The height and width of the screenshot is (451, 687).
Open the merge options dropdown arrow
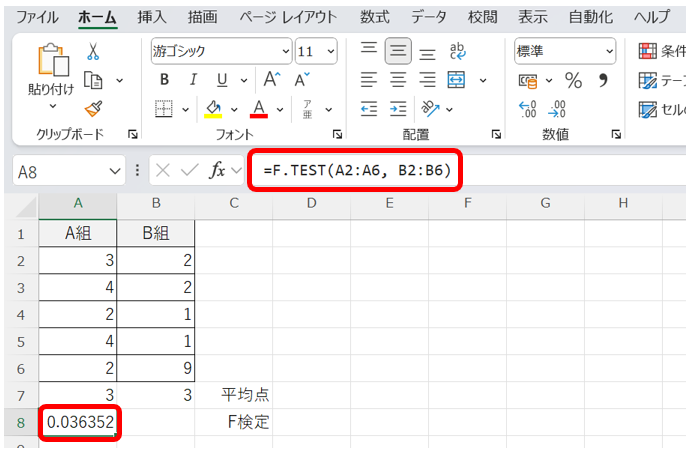click(483, 80)
